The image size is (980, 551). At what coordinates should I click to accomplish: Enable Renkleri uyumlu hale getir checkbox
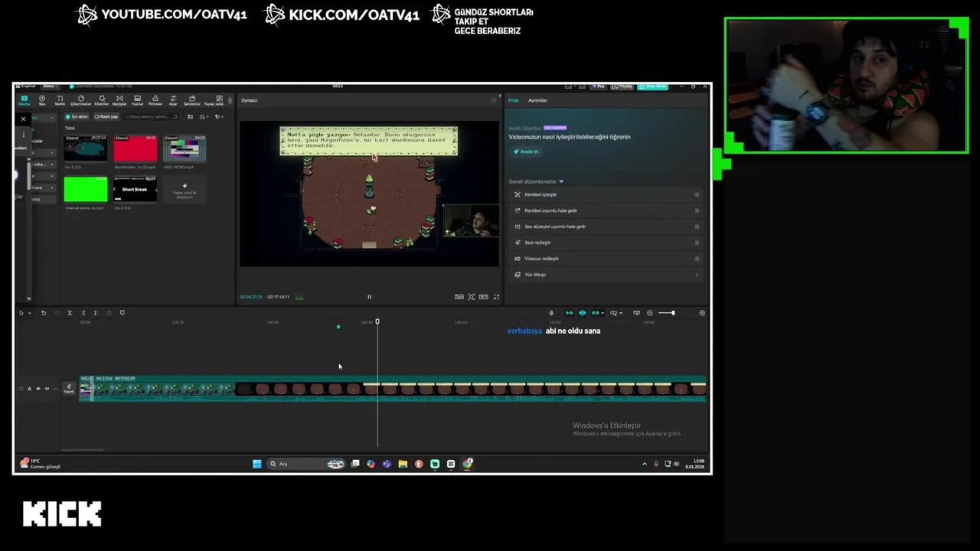697,210
